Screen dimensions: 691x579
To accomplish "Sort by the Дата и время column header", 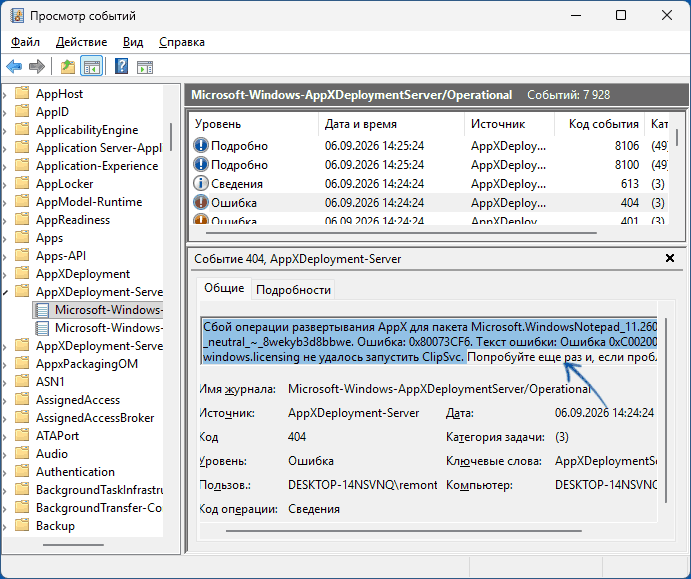I will [x=391, y=124].
